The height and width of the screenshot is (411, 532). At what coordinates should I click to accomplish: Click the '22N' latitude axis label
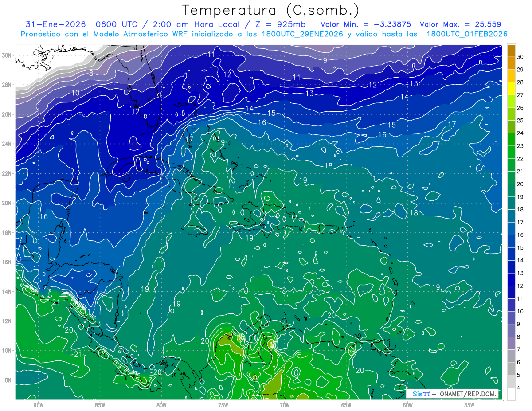pyautogui.click(x=7, y=173)
